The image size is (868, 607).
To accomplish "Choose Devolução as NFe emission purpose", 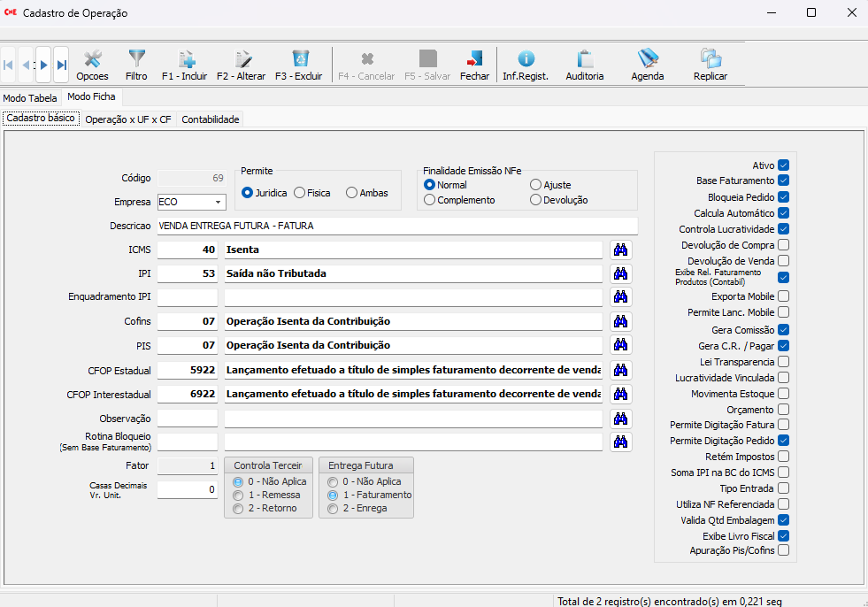I will pos(535,200).
